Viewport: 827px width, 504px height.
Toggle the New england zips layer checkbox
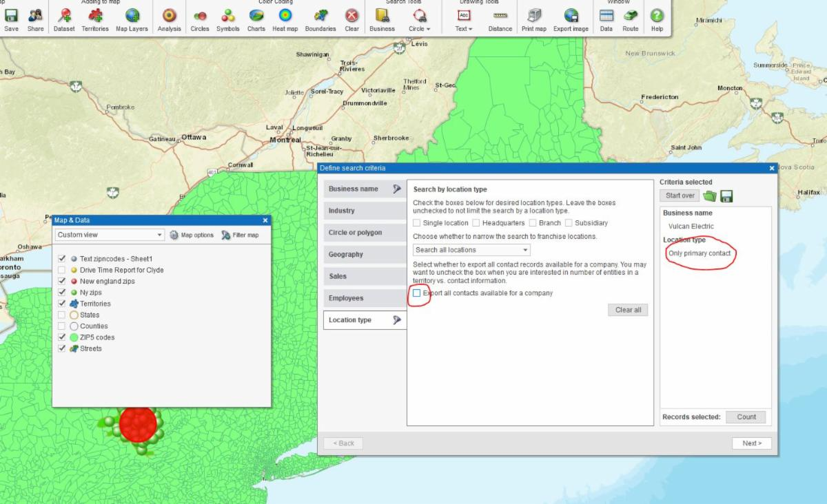tap(62, 281)
